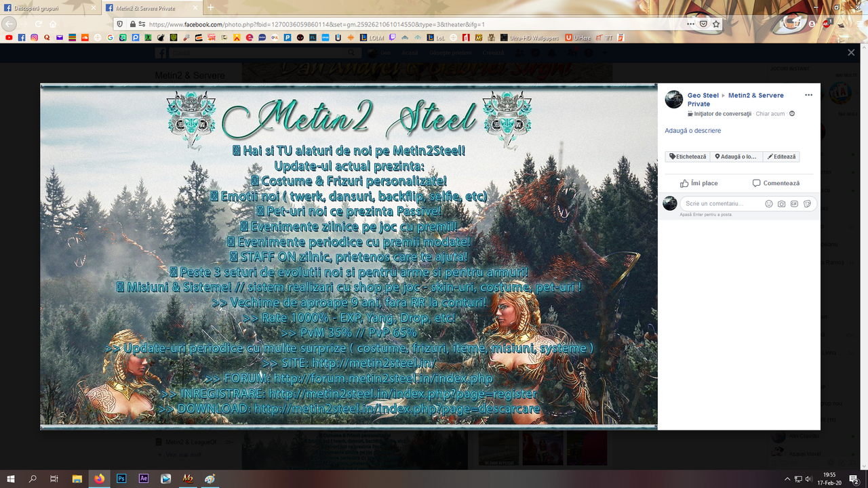Bookmark this page with the star icon
Screen dimensions: 868x488
click(716, 24)
